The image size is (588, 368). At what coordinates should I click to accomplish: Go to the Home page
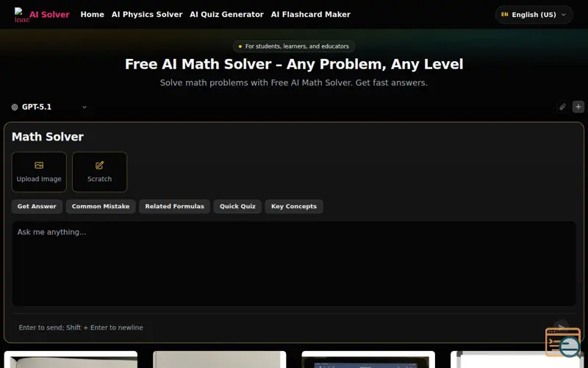(93, 15)
